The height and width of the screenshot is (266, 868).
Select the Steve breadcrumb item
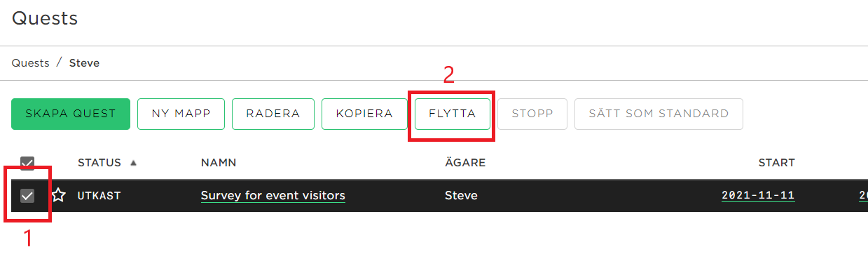coord(84,63)
